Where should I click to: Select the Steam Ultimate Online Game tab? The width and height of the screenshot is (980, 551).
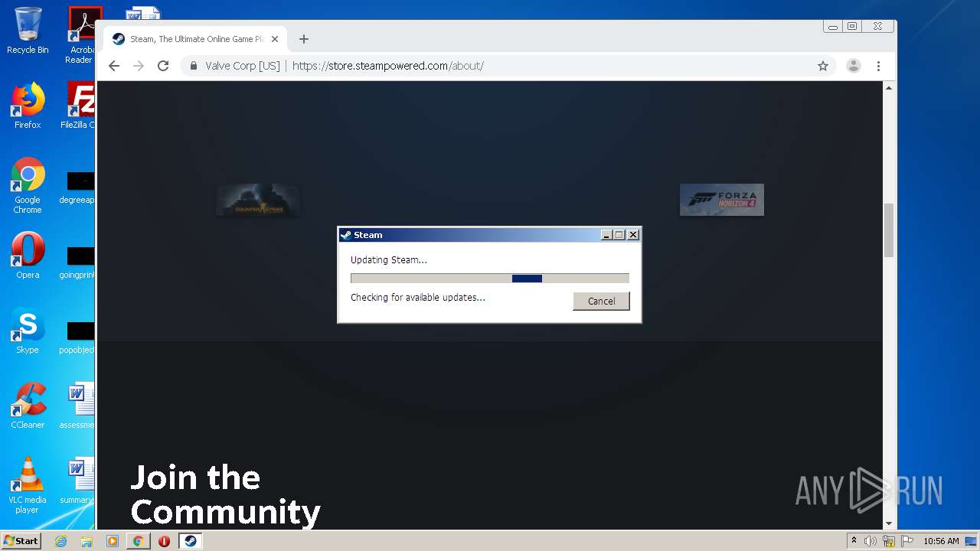point(195,39)
